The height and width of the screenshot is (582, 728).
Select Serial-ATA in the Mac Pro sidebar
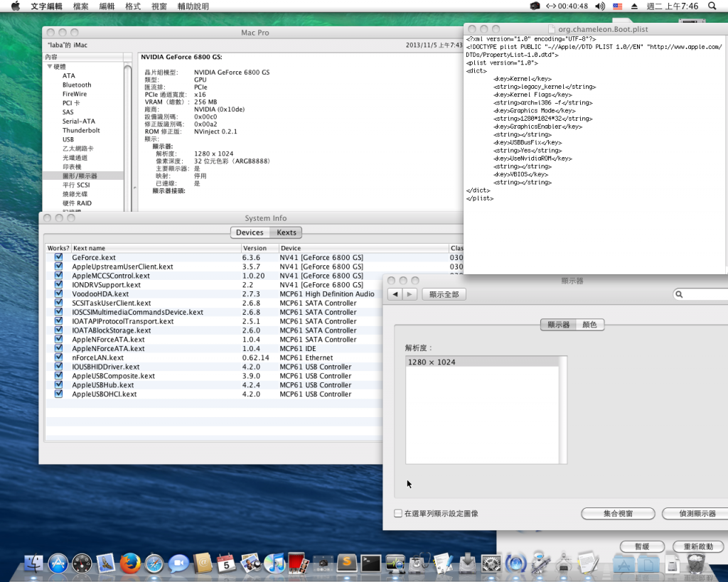(79, 121)
